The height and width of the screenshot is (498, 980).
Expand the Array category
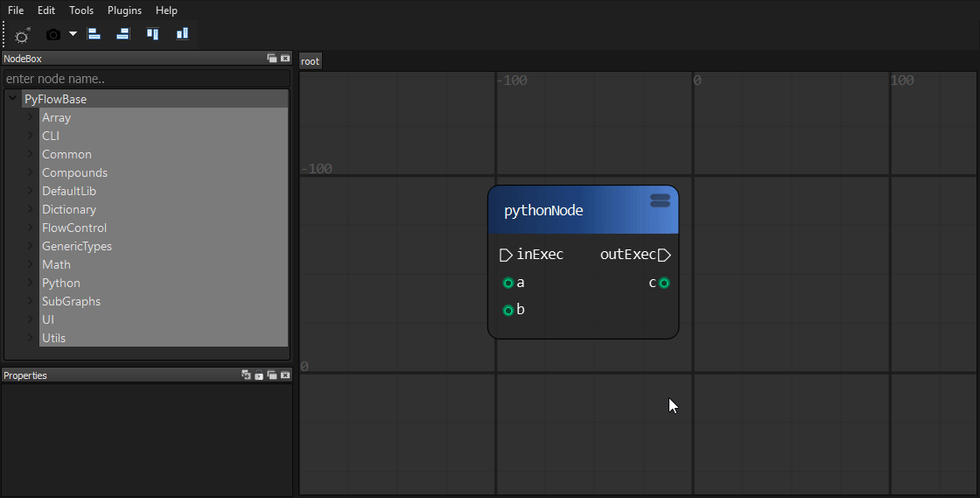coord(30,117)
